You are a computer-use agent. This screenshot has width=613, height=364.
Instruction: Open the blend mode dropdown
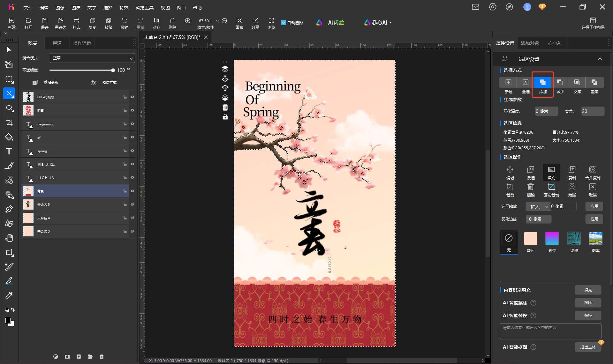click(x=92, y=58)
